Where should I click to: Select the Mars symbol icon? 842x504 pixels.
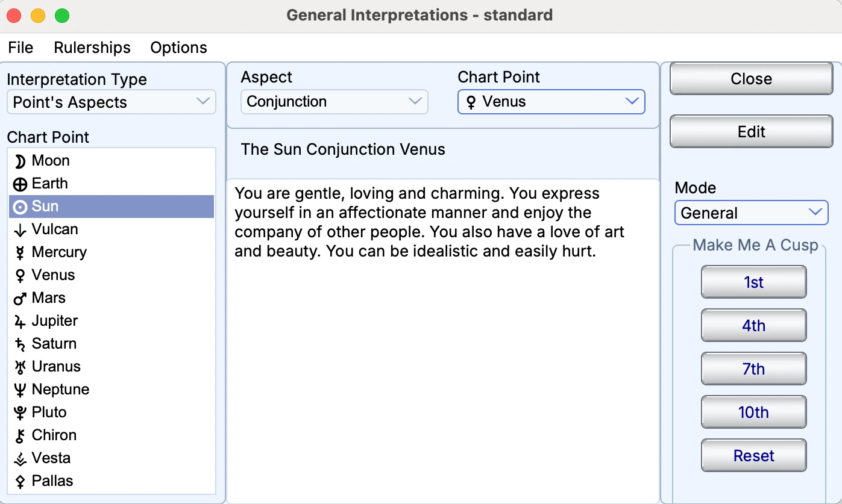tap(20, 298)
